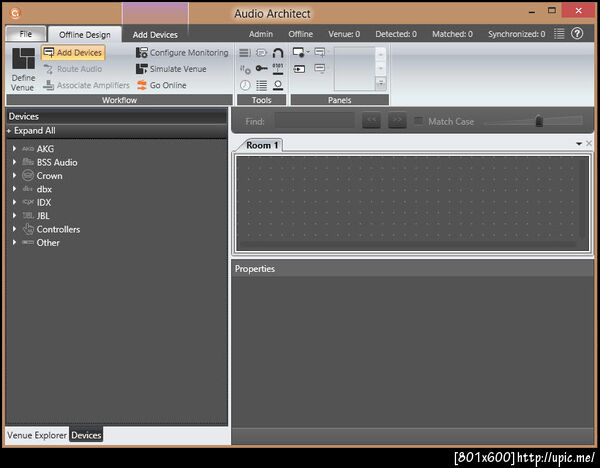Select the Room 1 tab
The image size is (600, 468).
pos(262,145)
